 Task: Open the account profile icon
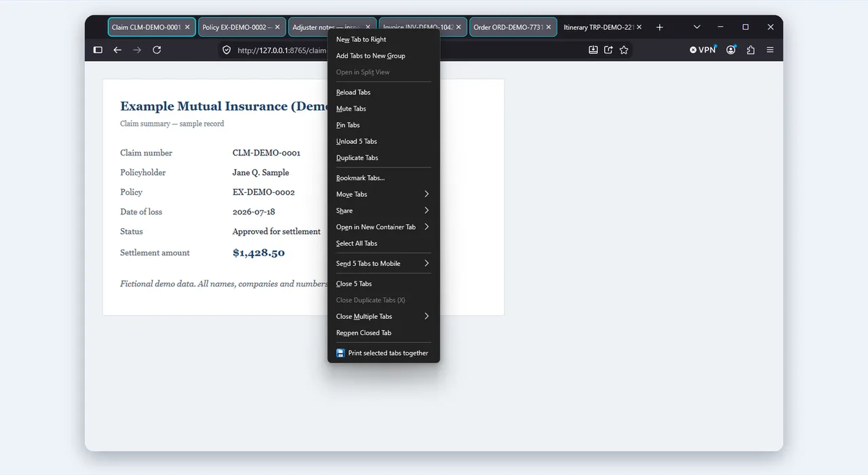point(731,50)
